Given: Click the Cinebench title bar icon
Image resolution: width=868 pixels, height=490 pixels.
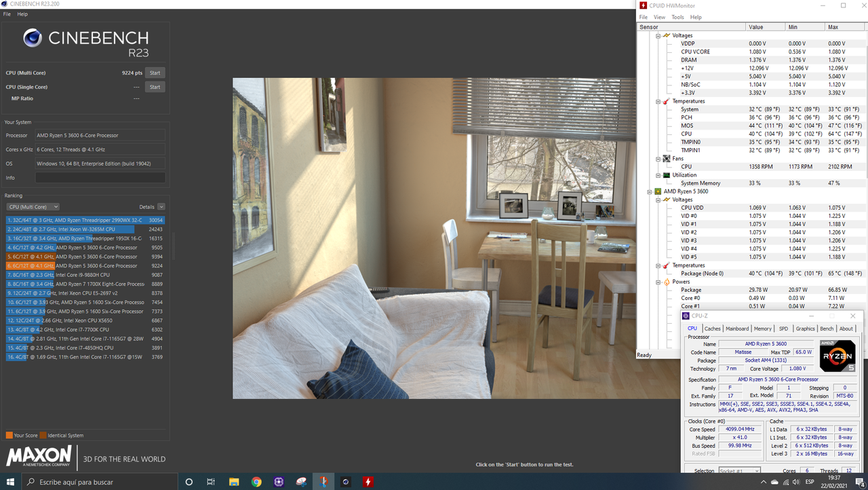Looking at the screenshot, I should pyautogui.click(x=5, y=4).
